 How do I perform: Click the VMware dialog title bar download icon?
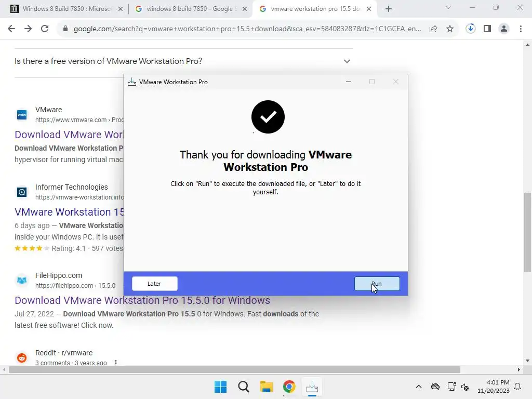coord(131,82)
